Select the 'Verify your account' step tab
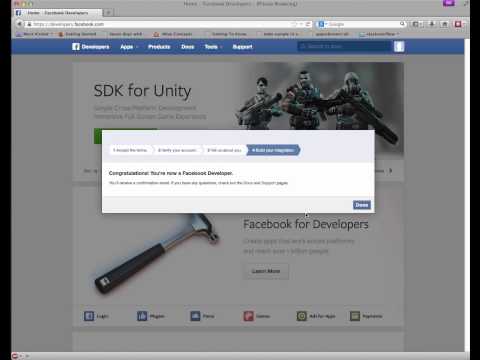Viewport: 480px width, 360px height. (177, 150)
